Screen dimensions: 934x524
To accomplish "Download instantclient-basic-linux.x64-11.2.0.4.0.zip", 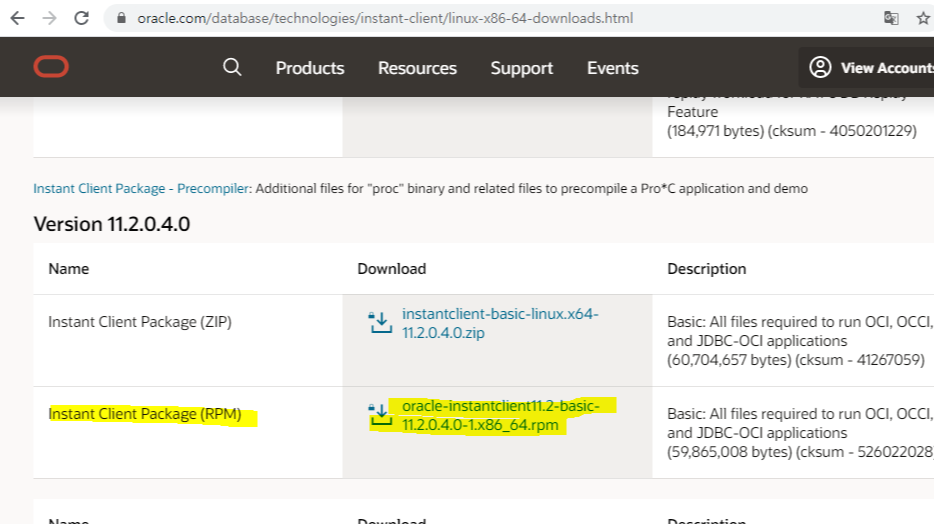I will point(500,323).
